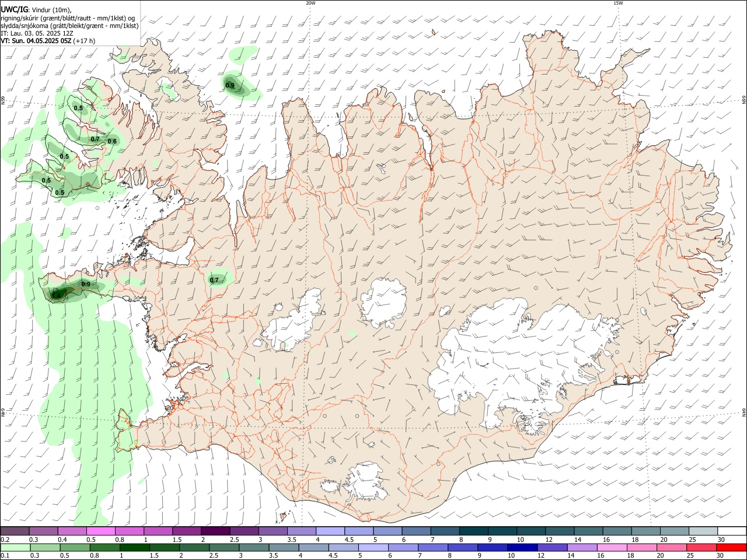Viewport: 747px width, 560px height.
Task: Select the 7 blue swatch on lower scale
Action: [432, 547]
